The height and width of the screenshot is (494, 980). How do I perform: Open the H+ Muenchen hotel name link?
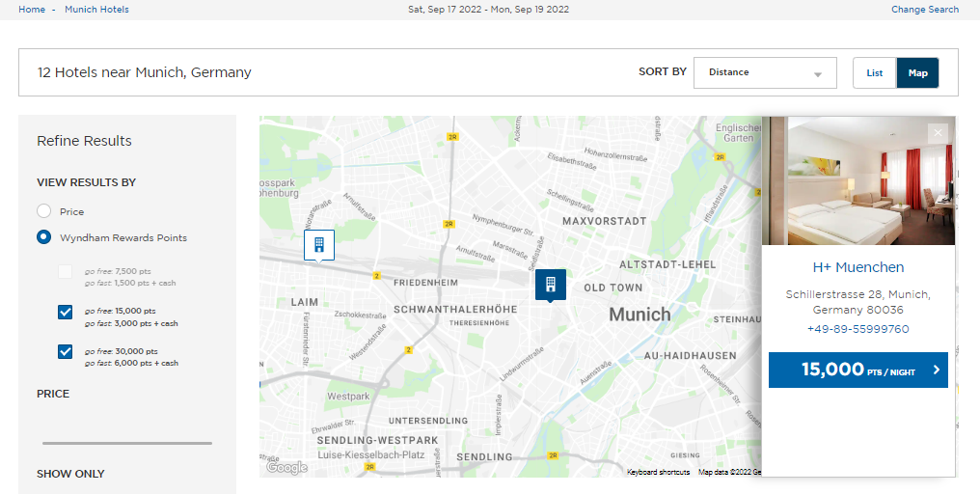858,267
